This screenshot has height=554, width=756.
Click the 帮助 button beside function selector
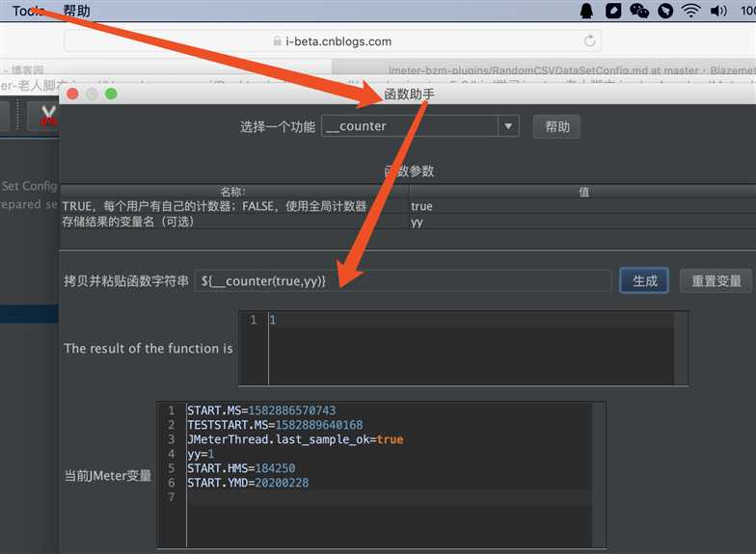(x=557, y=127)
